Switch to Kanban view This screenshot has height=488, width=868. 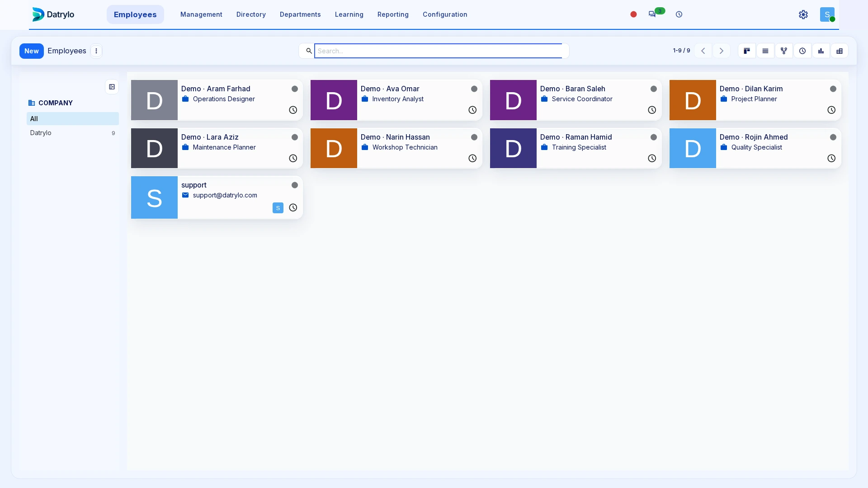(x=747, y=51)
